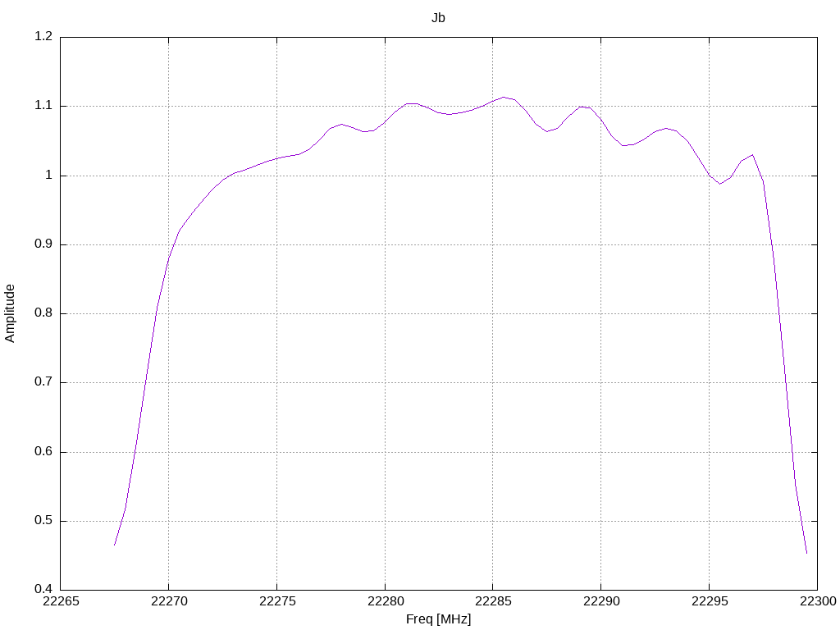Click the x-axis tick label "22285"
The image size is (840, 630).
(493, 601)
